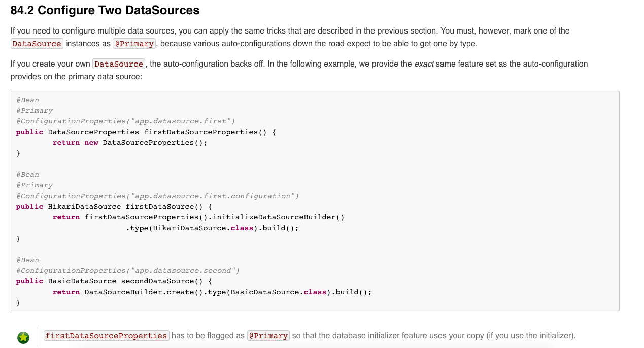
Task: Click the BasicDataSource secondDataSource declaration
Action: (x=114, y=281)
